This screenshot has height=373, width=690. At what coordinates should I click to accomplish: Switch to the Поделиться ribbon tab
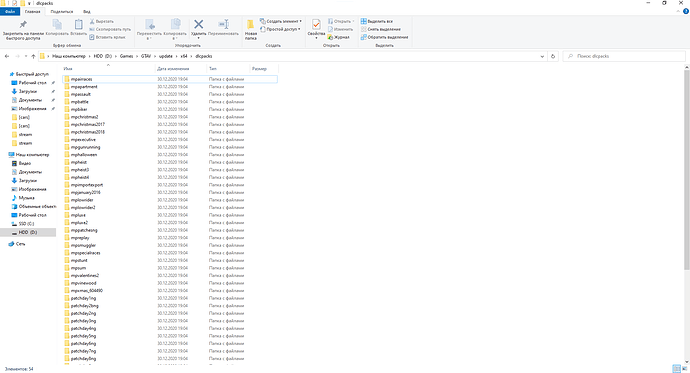(62, 11)
